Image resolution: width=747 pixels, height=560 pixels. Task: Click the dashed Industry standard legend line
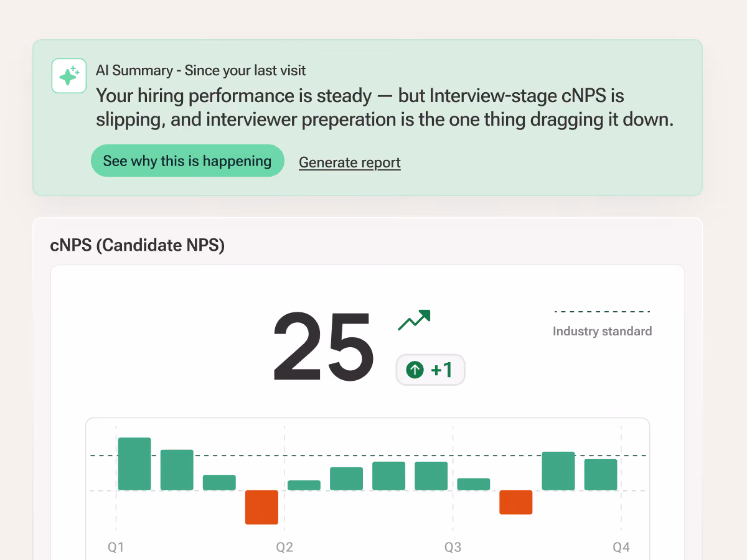[x=602, y=312]
